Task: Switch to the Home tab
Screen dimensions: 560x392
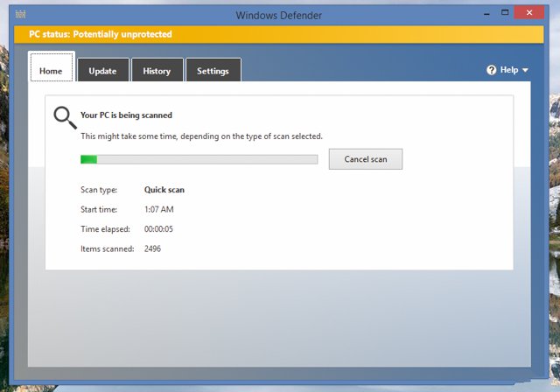Action: point(51,67)
